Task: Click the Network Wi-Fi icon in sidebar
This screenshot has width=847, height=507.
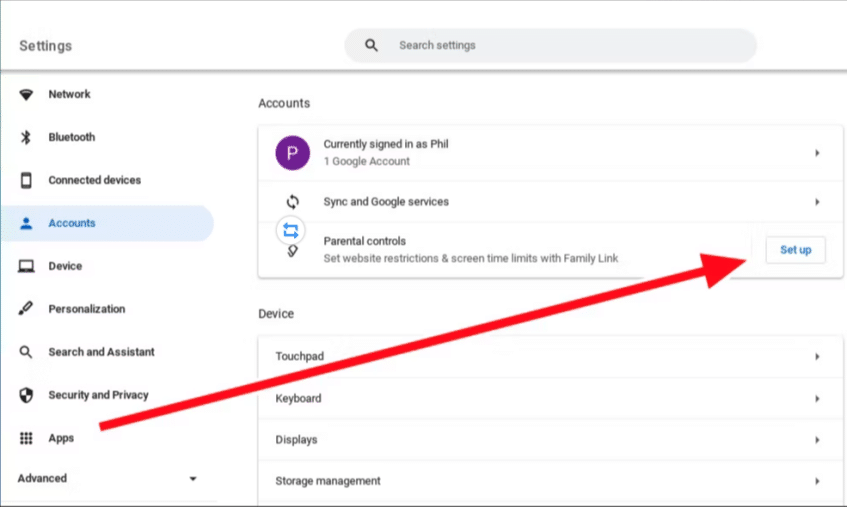Action: tap(26, 95)
